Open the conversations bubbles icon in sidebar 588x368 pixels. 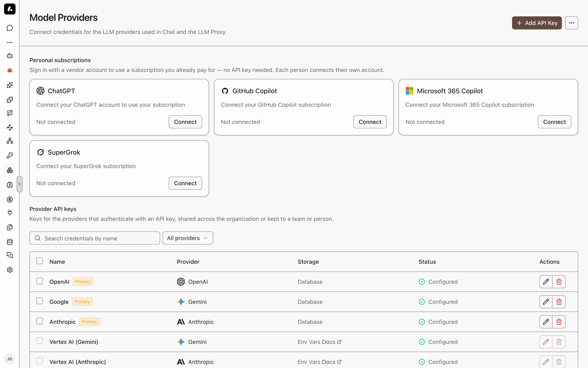pos(10,255)
